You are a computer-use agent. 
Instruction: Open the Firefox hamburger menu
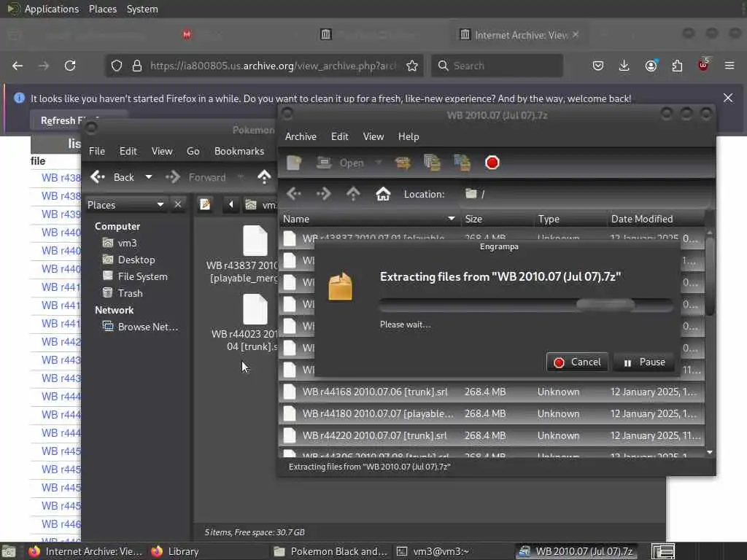coord(729,66)
